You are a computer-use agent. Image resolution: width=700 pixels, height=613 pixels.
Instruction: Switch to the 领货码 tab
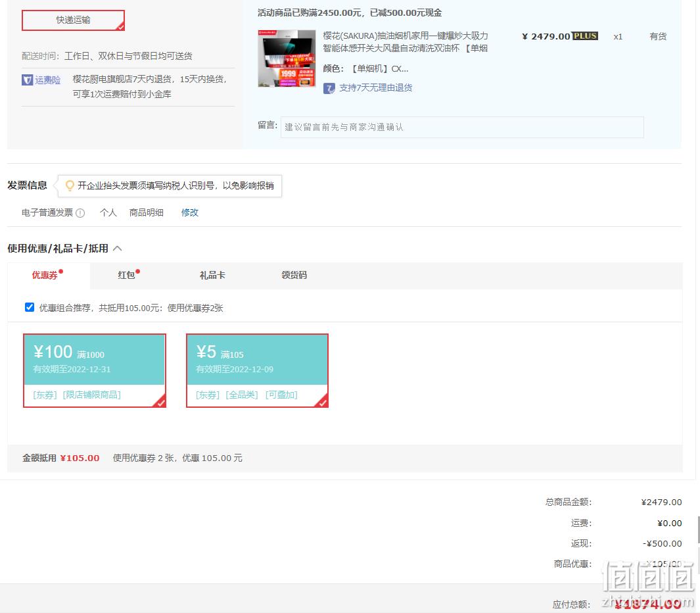tap(294, 275)
